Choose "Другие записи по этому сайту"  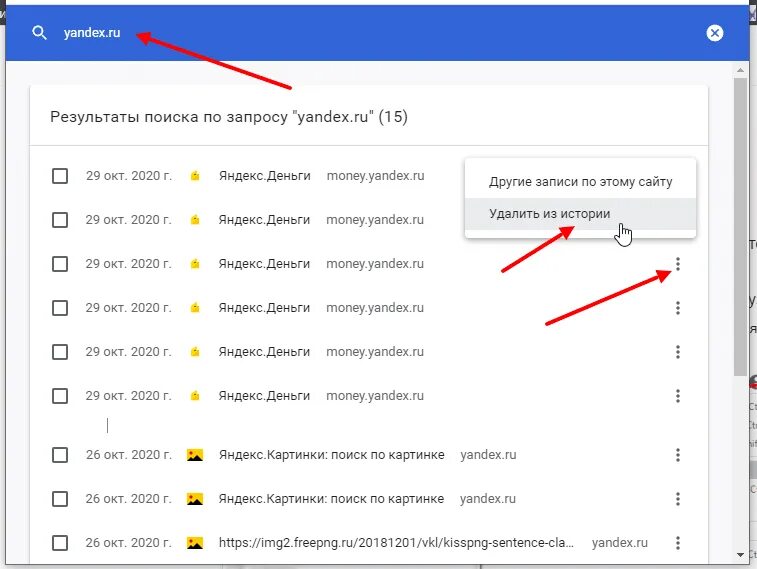click(x=580, y=181)
